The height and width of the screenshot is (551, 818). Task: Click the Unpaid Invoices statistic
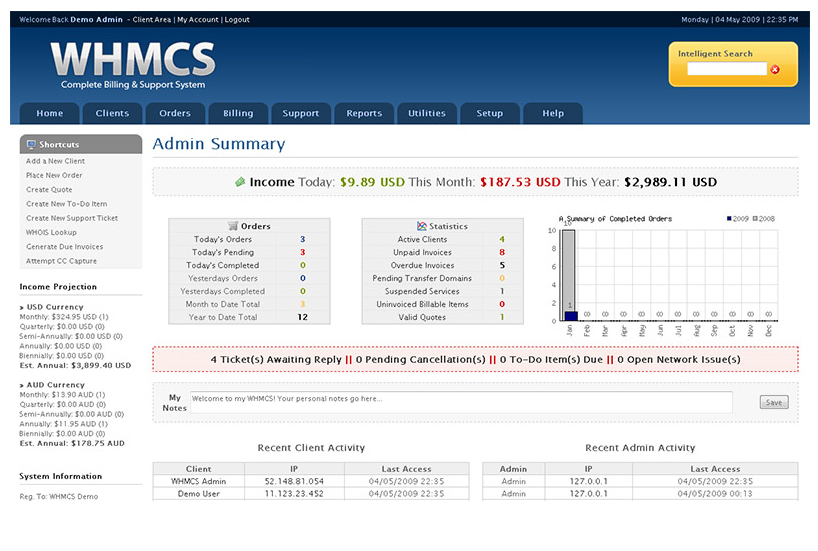(x=443, y=253)
